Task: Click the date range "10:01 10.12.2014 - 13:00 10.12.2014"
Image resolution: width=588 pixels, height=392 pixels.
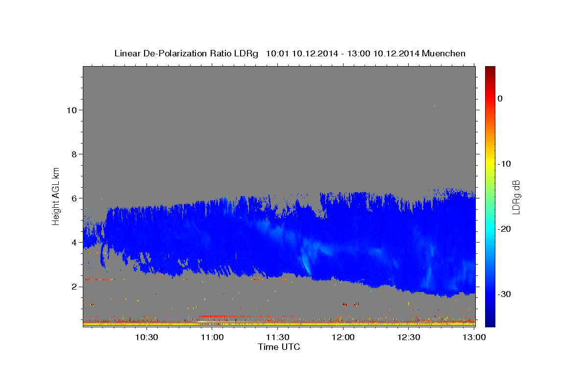Action: point(343,53)
